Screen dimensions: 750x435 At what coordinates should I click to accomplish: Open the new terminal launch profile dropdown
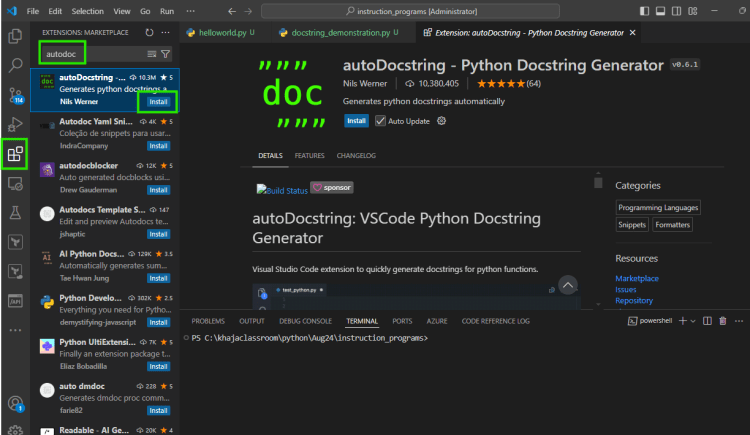pos(693,321)
